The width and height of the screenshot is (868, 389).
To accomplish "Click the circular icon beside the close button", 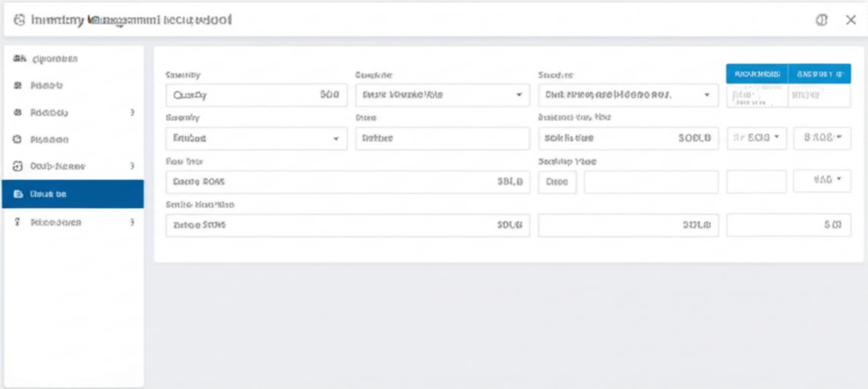I will pos(821,20).
